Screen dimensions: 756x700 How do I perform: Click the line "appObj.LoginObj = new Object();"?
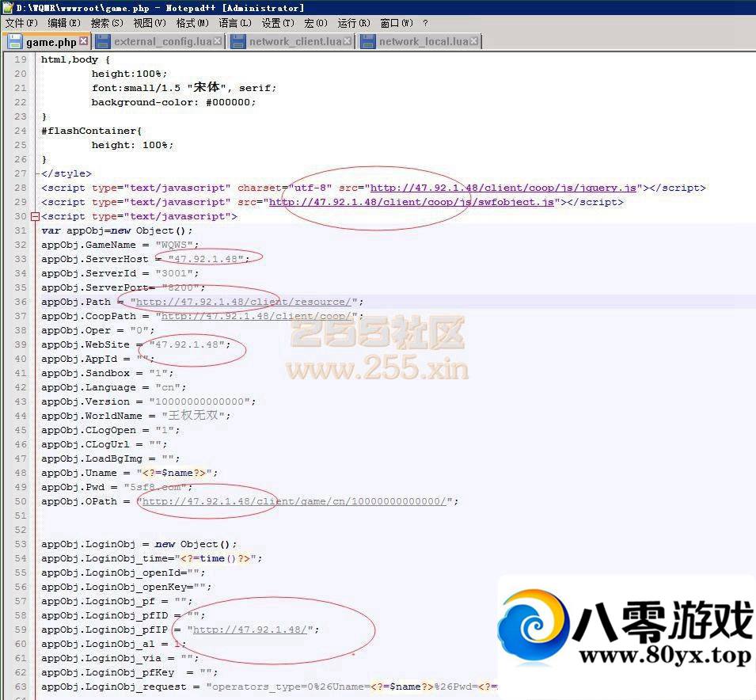click(x=139, y=544)
